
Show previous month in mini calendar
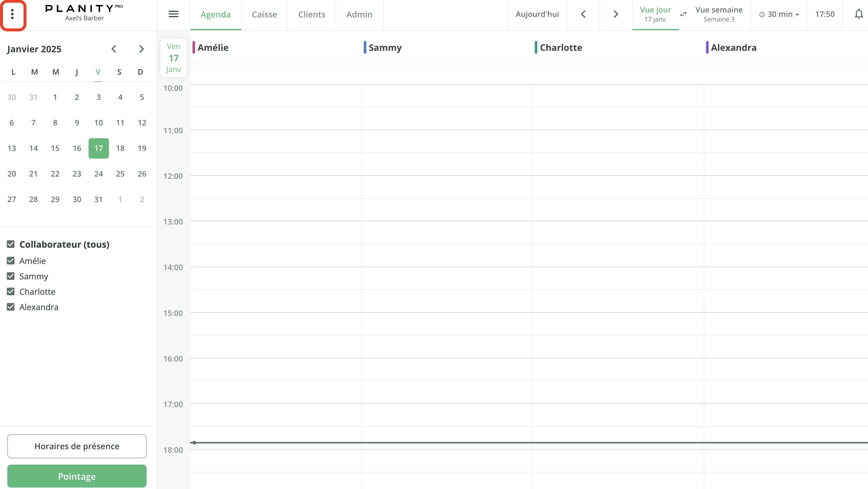point(114,49)
